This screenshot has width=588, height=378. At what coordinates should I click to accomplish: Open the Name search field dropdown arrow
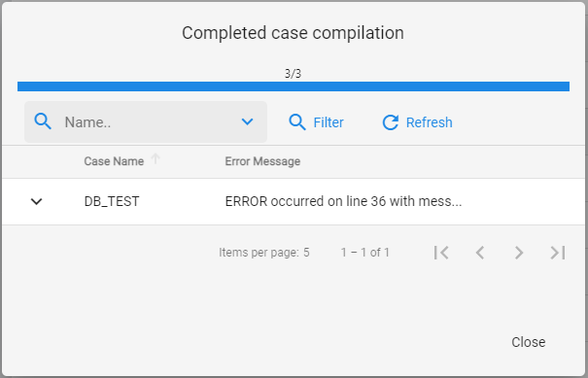[247, 121]
